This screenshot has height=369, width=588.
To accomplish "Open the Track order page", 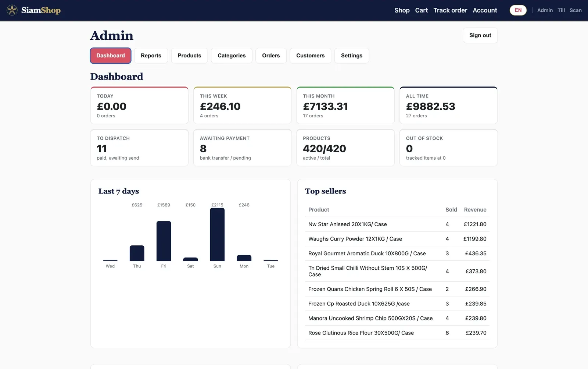I will pyautogui.click(x=450, y=10).
